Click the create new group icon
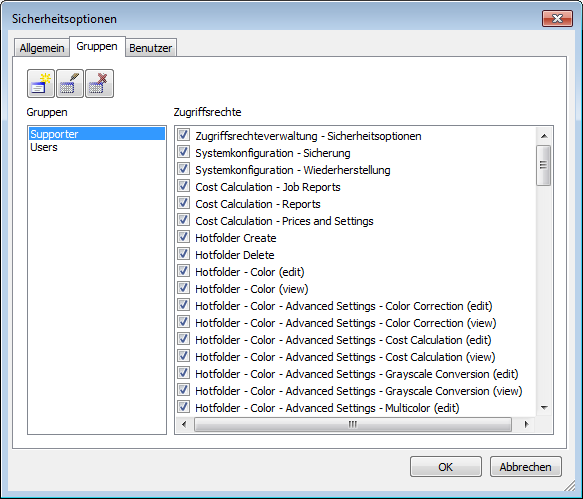The image size is (583, 499). coord(41,83)
